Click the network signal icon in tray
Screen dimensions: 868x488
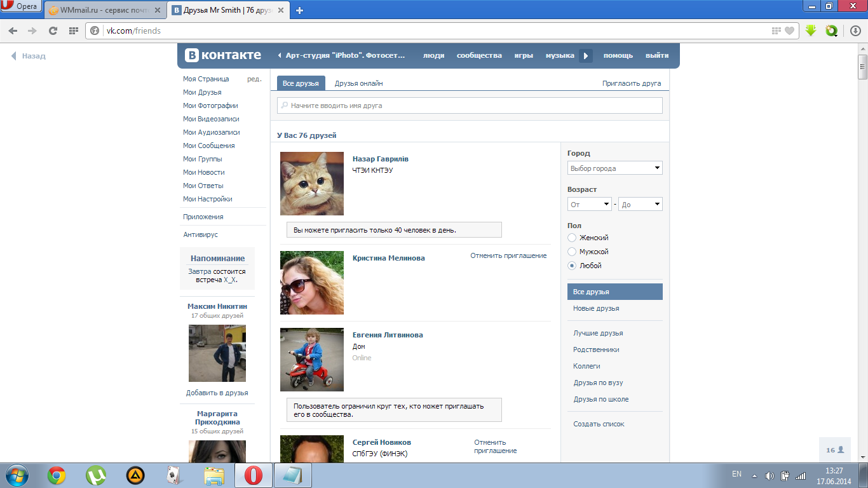[801, 475]
